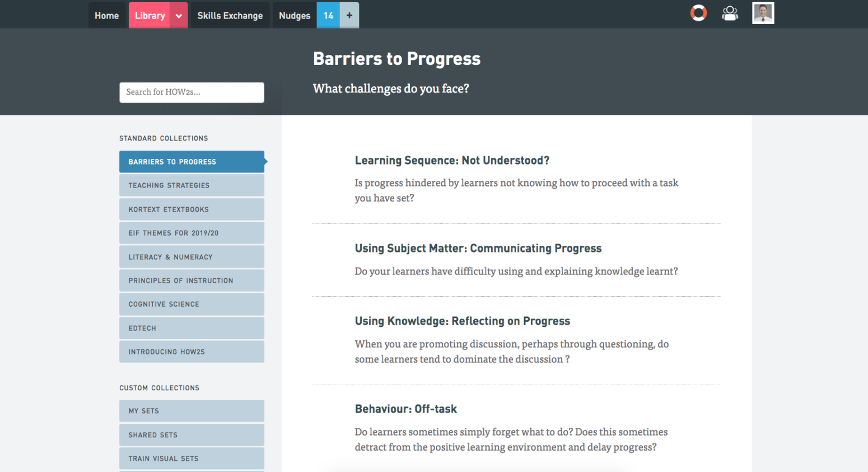Switch to Skills Exchange tab
The image size is (868, 472).
coord(230,16)
